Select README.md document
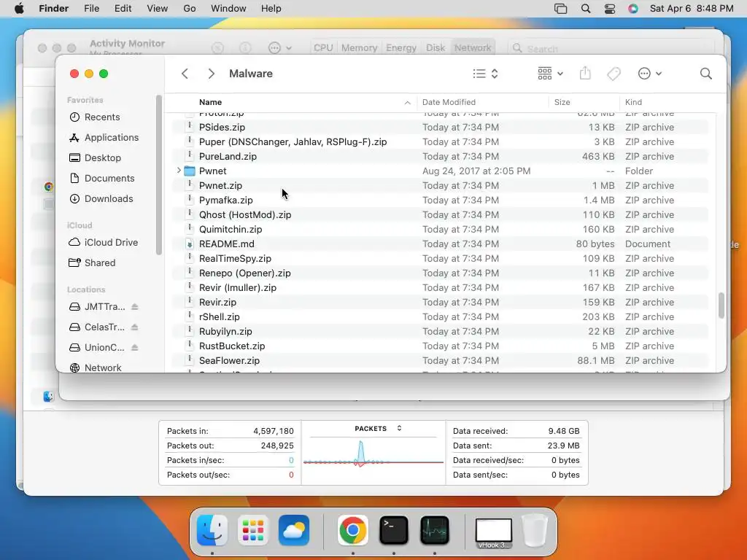747x560 pixels. (441, 244)
